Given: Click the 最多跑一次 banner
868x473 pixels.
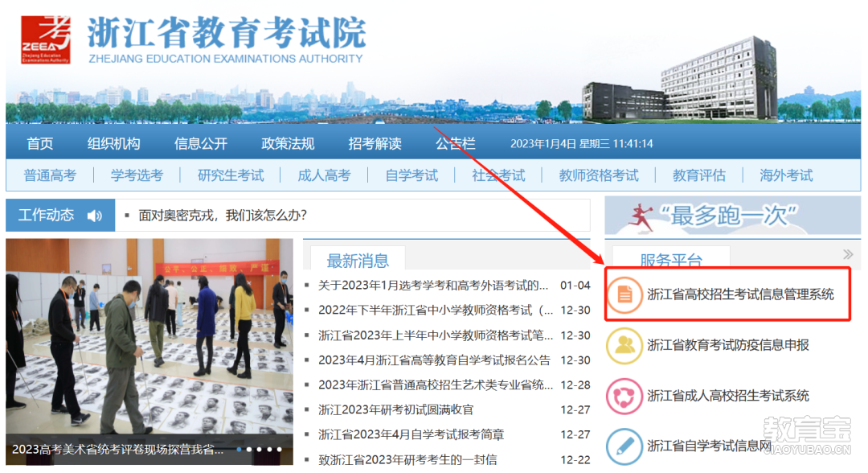Looking at the screenshot, I should 732,216.
